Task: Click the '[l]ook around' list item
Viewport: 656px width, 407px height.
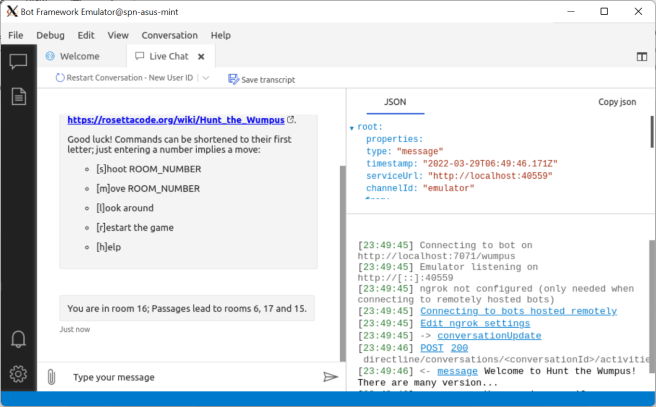Action: [x=125, y=208]
